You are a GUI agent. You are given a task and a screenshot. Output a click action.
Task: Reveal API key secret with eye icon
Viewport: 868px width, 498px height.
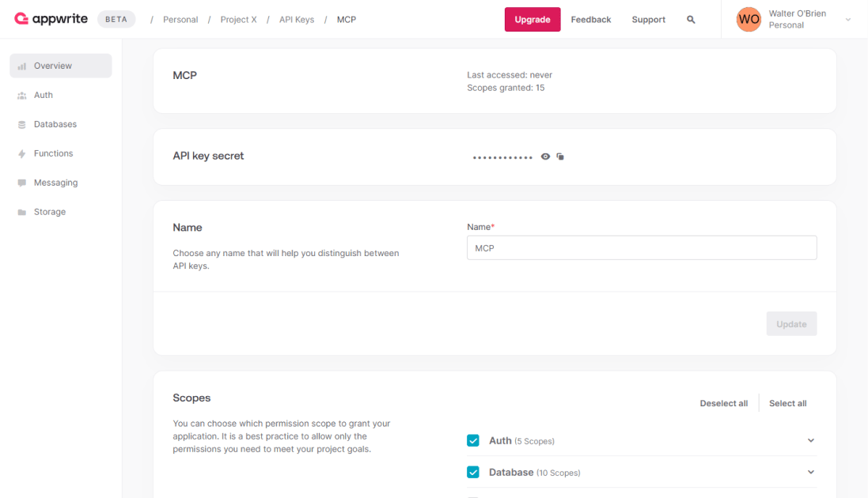click(x=545, y=157)
